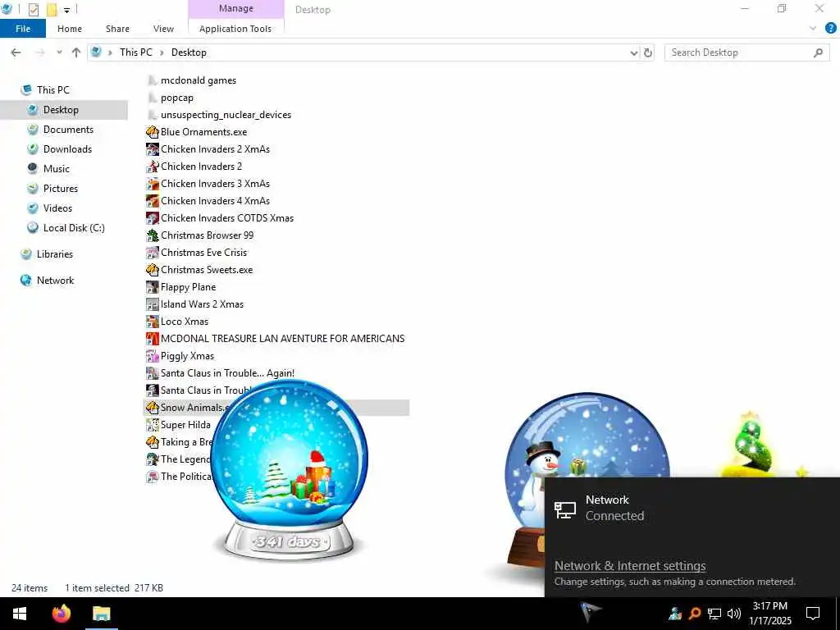Select Chicken Invaders 2 XmAs shortcut icon
This screenshot has height=630, width=840.
152,149
